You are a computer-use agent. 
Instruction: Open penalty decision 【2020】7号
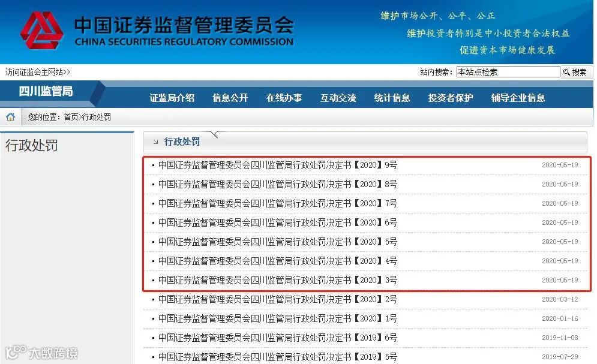pos(278,203)
